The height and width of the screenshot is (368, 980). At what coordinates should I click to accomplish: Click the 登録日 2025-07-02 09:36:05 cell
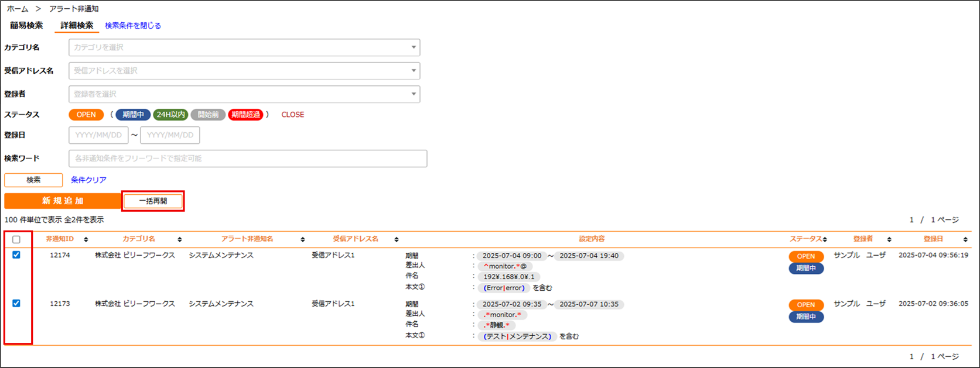[933, 304]
